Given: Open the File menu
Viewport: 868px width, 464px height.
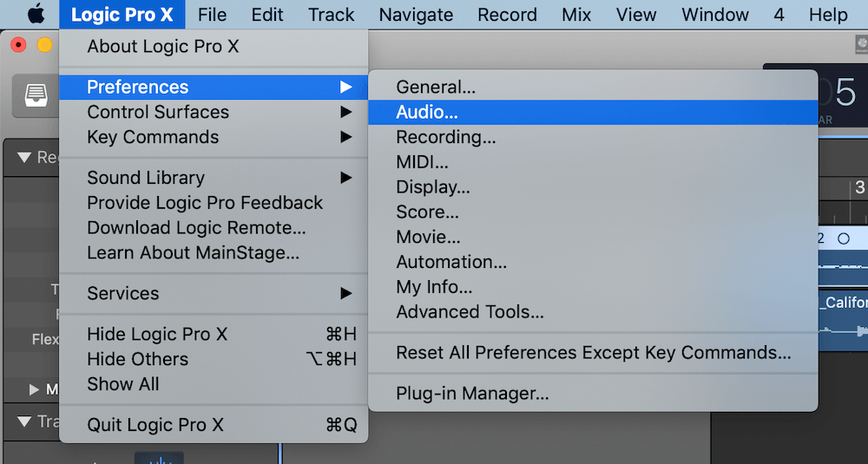Looking at the screenshot, I should [212, 15].
